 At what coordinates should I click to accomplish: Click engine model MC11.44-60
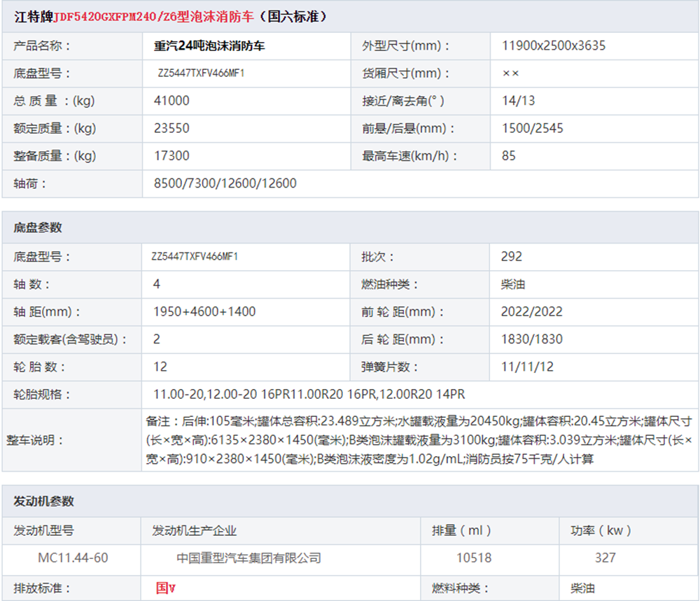click(73, 558)
